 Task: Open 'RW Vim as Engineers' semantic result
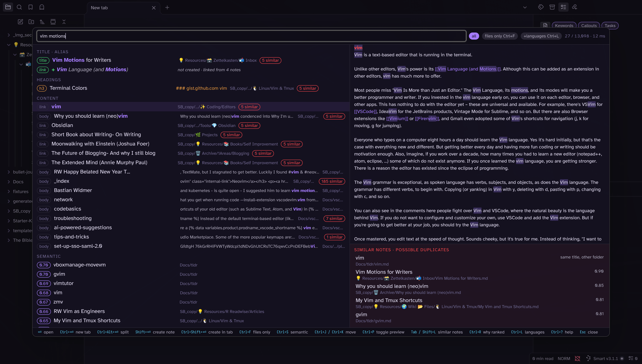point(191,312)
